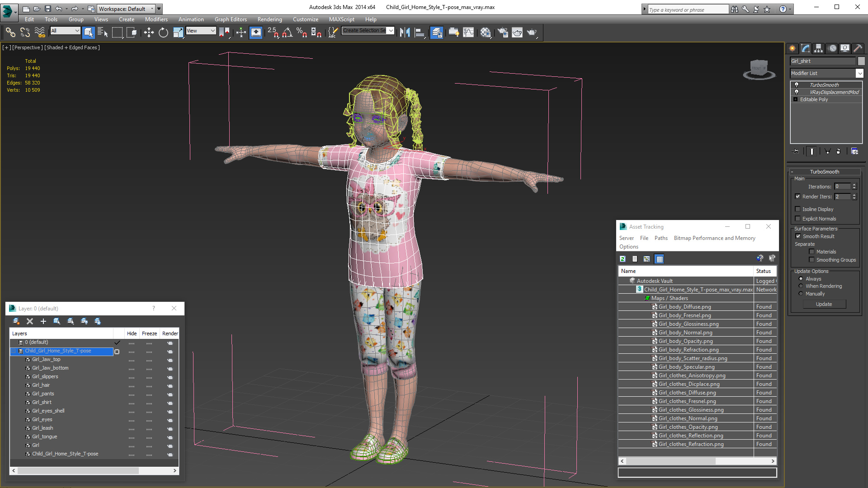This screenshot has height=488, width=868.
Task: Enable Isoline Display checkbox
Action: pyautogui.click(x=798, y=209)
